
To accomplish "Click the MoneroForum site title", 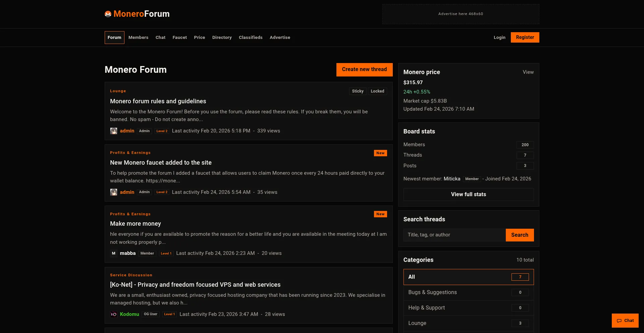I will point(142,14).
